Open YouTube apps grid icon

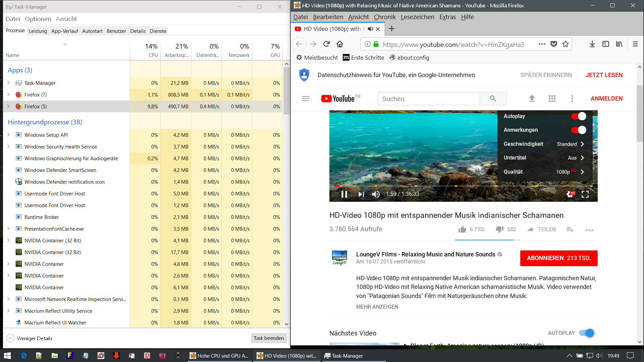552,99
